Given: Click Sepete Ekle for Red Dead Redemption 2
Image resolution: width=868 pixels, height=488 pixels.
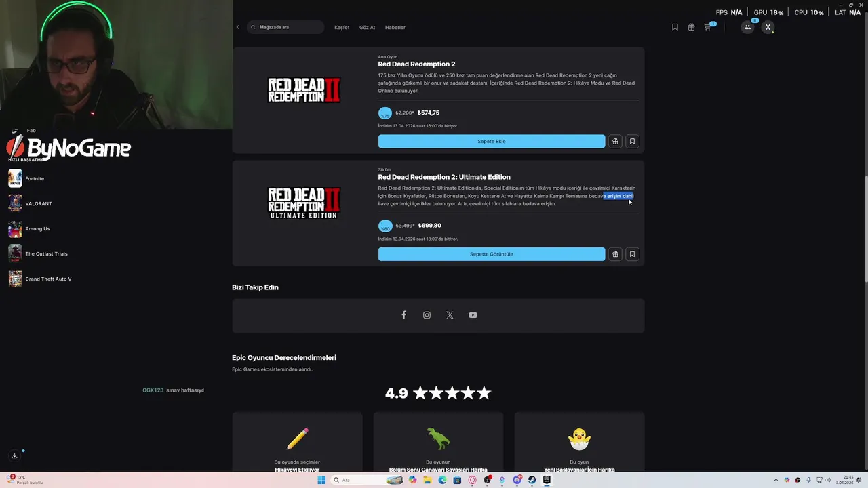Looking at the screenshot, I should point(492,141).
